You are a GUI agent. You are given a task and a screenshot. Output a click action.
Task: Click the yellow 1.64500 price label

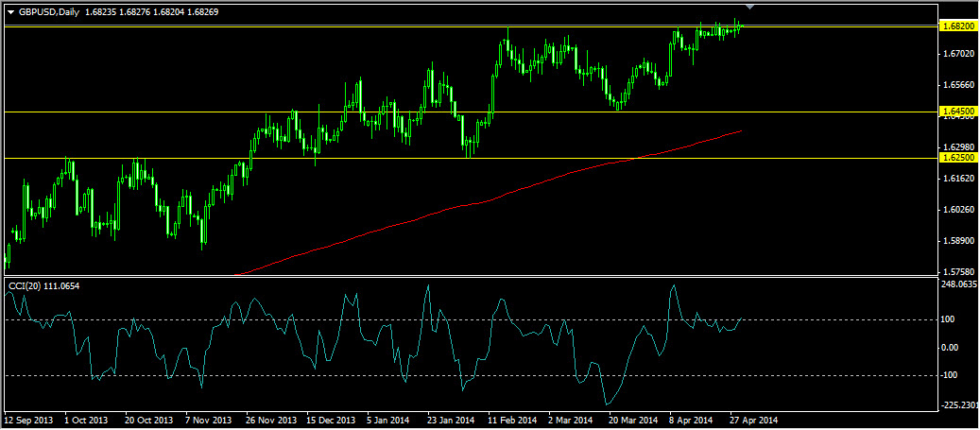pos(958,112)
